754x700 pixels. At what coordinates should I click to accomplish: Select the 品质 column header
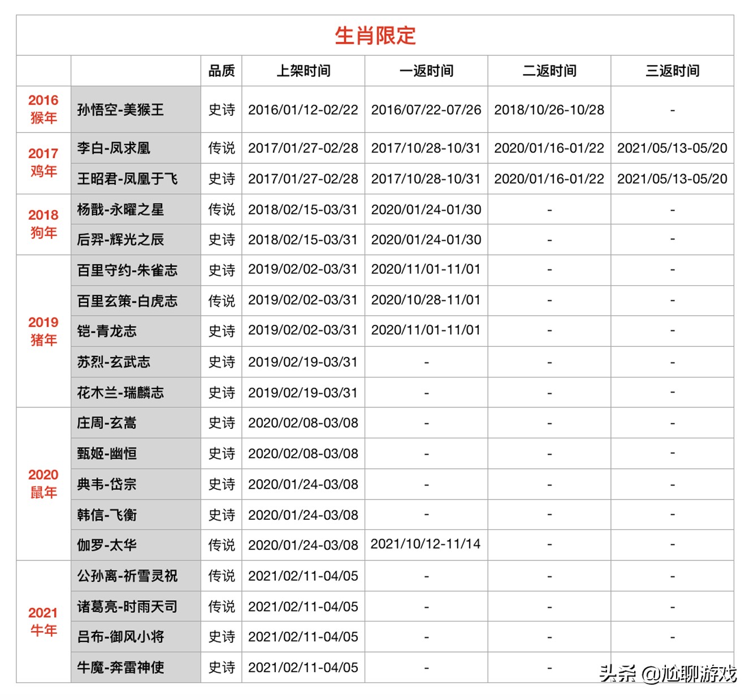tap(222, 71)
